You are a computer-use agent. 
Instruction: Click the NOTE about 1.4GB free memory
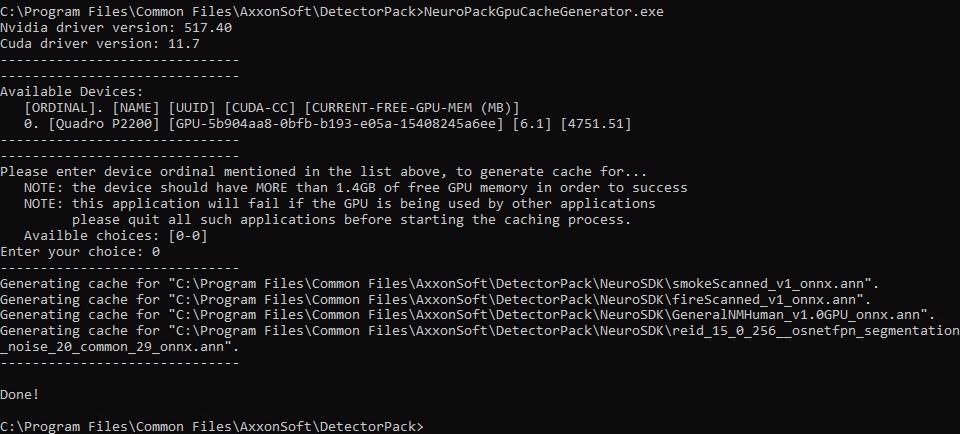point(356,188)
